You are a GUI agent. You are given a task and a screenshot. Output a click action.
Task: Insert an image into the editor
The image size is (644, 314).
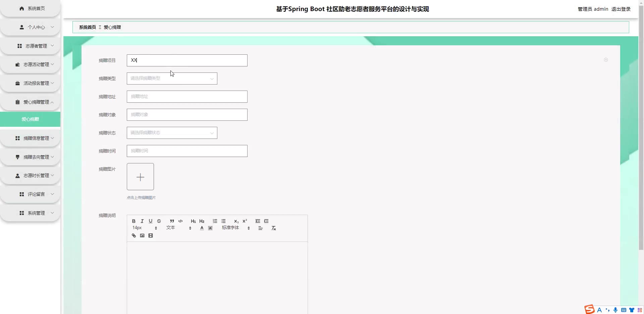click(142, 235)
